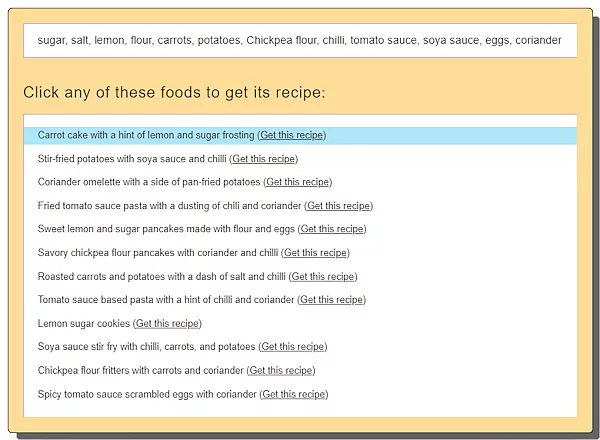Get recipe for Sweet lemon and sugar pancakes
Image resolution: width=600 pixels, height=440 pixels.
tap(332, 229)
